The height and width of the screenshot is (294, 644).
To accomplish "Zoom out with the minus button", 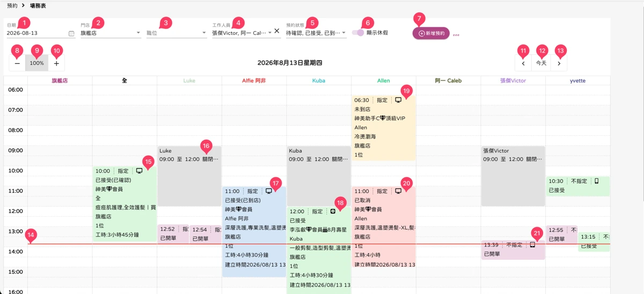I will pos(17,63).
